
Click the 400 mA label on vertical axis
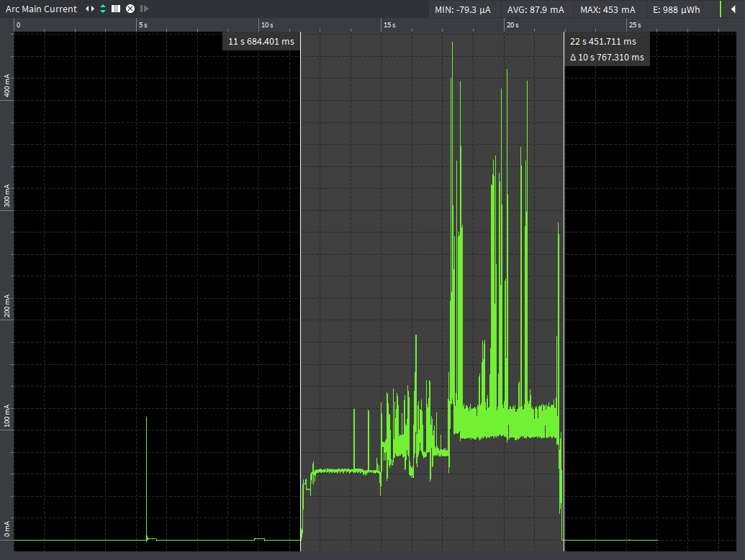coord(6,86)
